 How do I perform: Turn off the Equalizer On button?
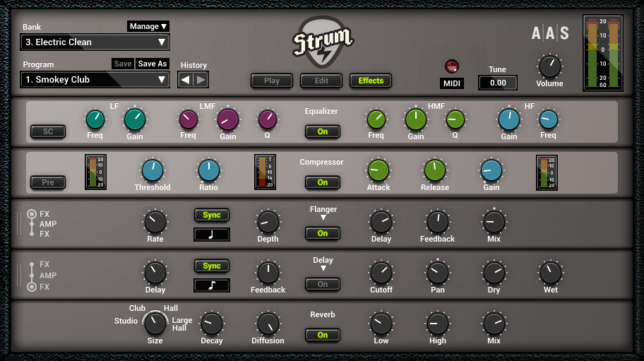click(323, 131)
